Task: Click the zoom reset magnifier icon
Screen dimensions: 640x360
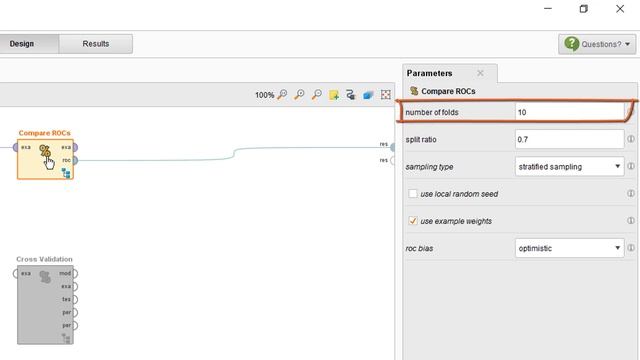Action: (282, 95)
